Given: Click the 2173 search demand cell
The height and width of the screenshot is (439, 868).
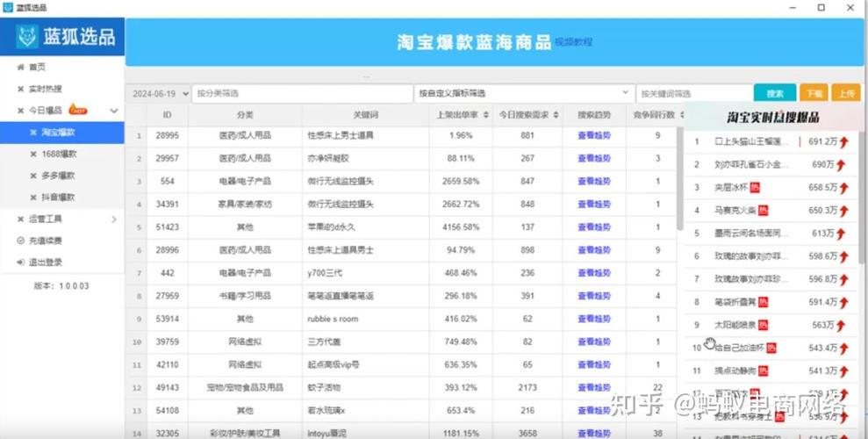Looking at the screenshot, I should pyautogui.click(x=527, y=387).
